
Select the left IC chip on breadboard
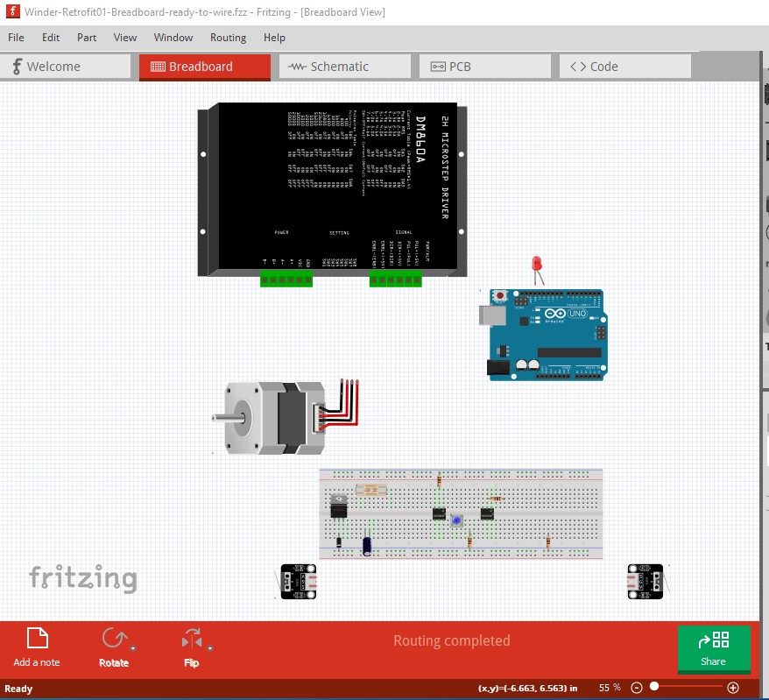click(439, 513)
